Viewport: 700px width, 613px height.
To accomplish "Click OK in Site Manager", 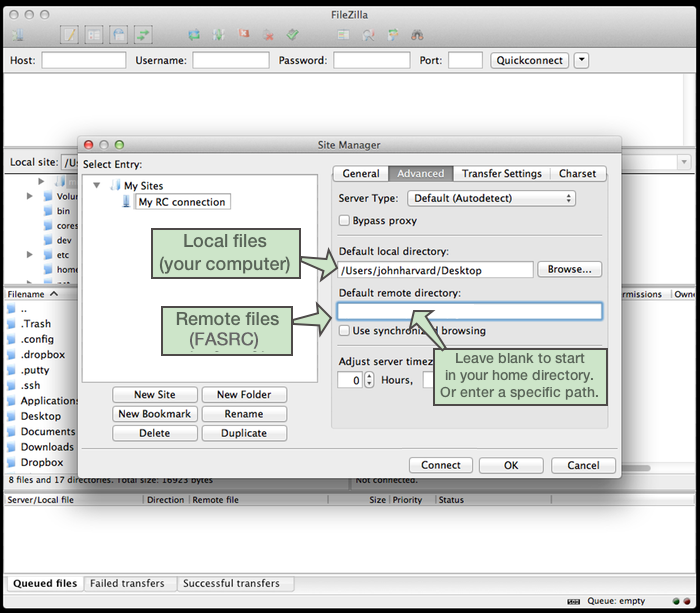I will [511, 465].
